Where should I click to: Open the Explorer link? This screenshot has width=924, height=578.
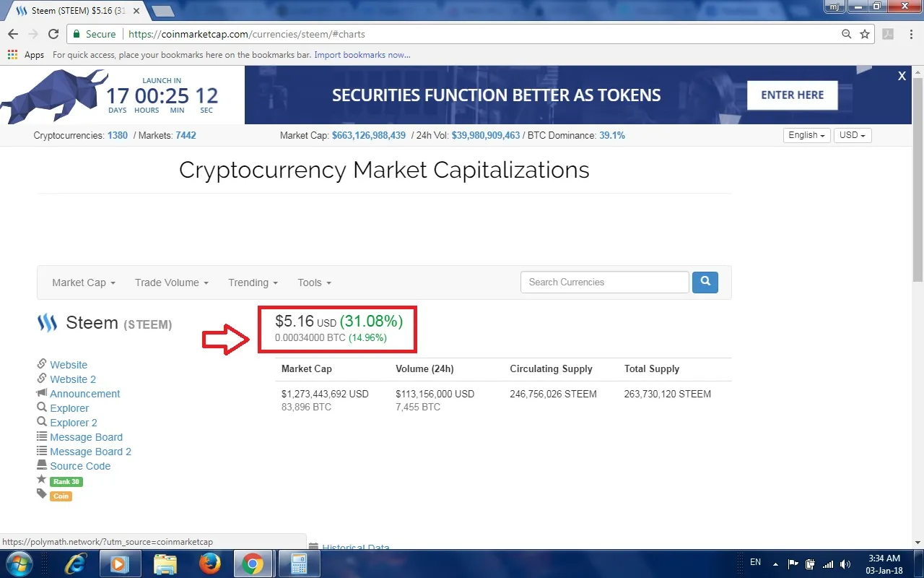click(x=69, y=408)
